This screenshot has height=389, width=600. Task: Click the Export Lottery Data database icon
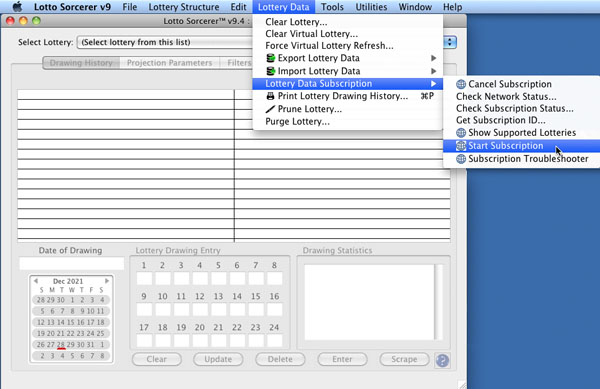271,58
